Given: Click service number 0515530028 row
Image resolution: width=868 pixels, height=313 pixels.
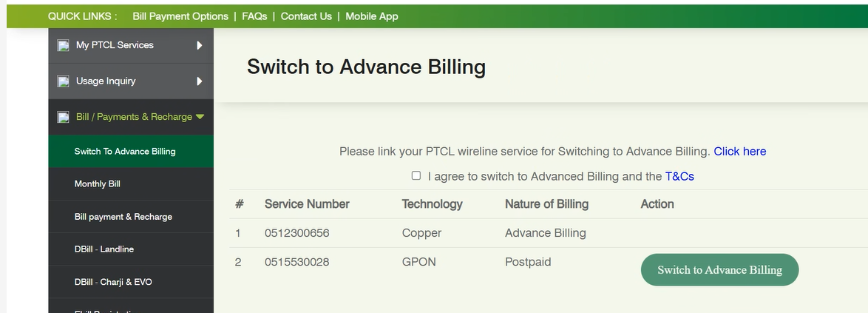Looking at the screenshot, I should [x=297, y=263].
